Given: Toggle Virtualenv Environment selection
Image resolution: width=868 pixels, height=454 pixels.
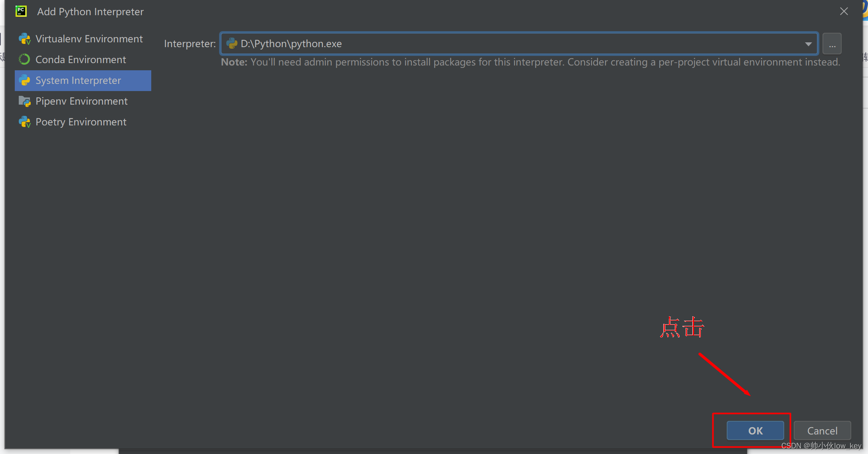Looking at the screenshot, I should pyautogui.click(x=89, y=38).
